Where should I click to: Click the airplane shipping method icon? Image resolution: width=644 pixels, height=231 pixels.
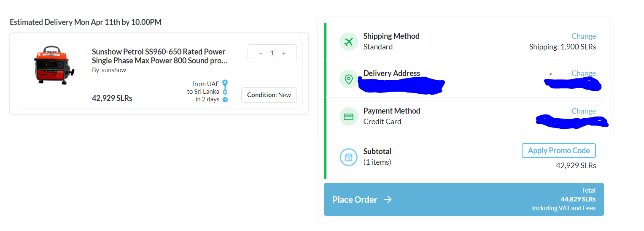[x=348, y=41]
